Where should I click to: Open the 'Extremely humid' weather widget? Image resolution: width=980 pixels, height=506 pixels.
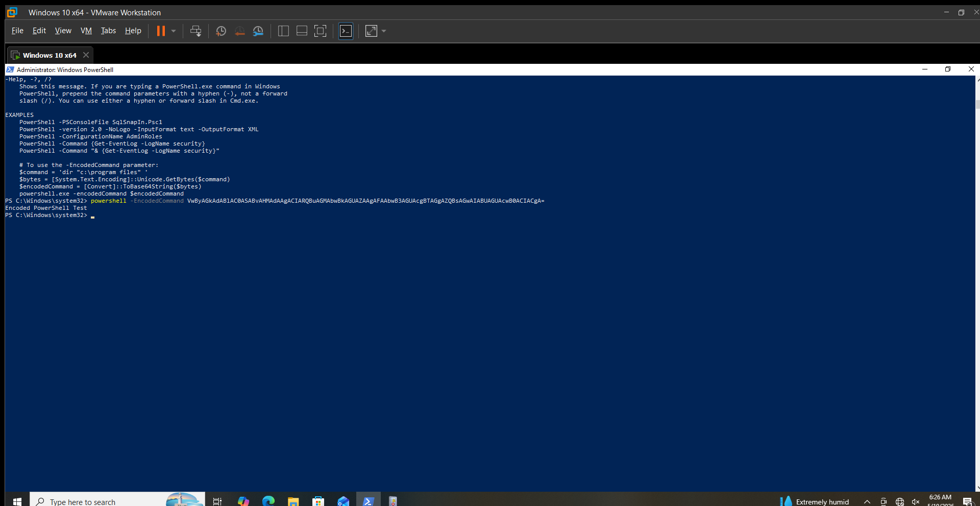tap(815, 501)
